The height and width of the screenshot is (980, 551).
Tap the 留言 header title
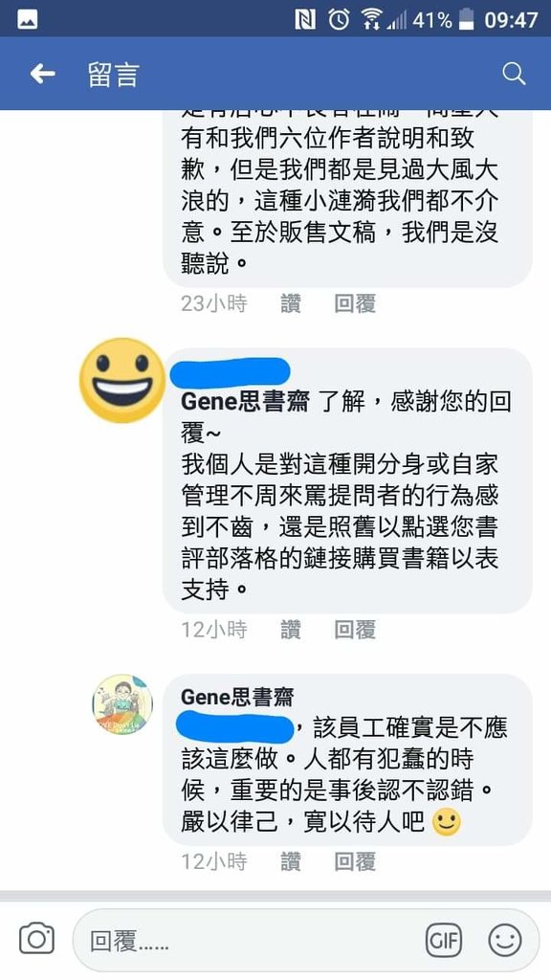(x=113, y=75)
